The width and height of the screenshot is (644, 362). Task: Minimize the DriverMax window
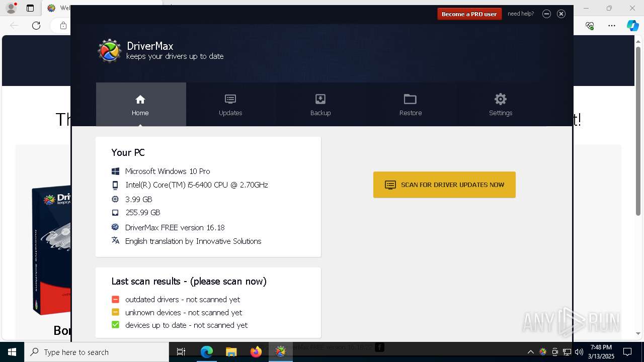coord(546,14)
